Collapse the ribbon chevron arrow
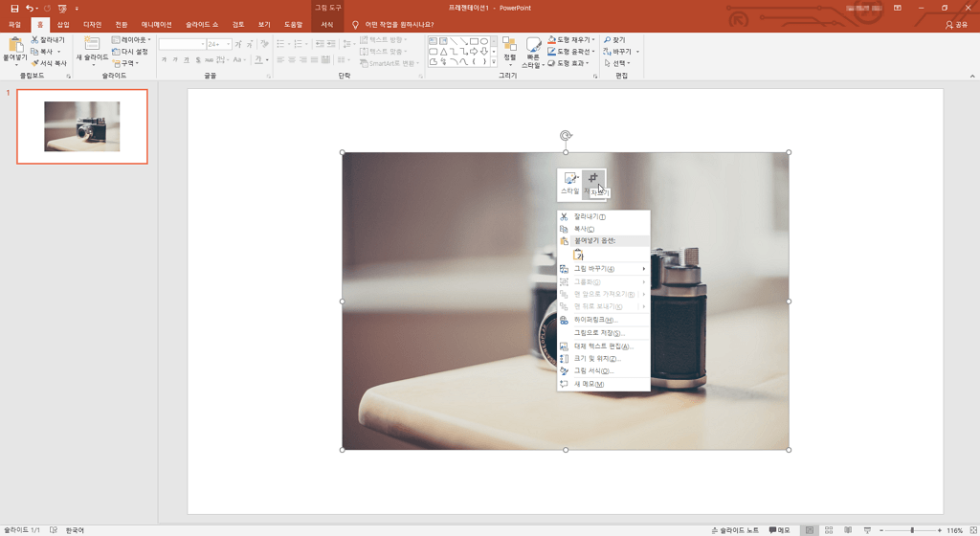Image resolution: width=980 pixels, height=536 pixels. (x=972, y=77)
